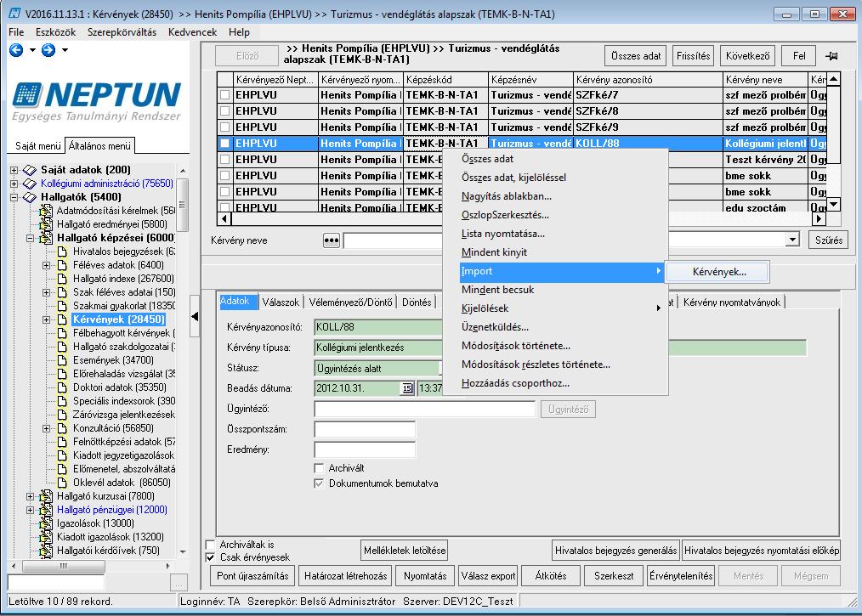This screenshot has width=862, height=616.
Task: Click into the Összpontszám input field
Action: point(365,429)
